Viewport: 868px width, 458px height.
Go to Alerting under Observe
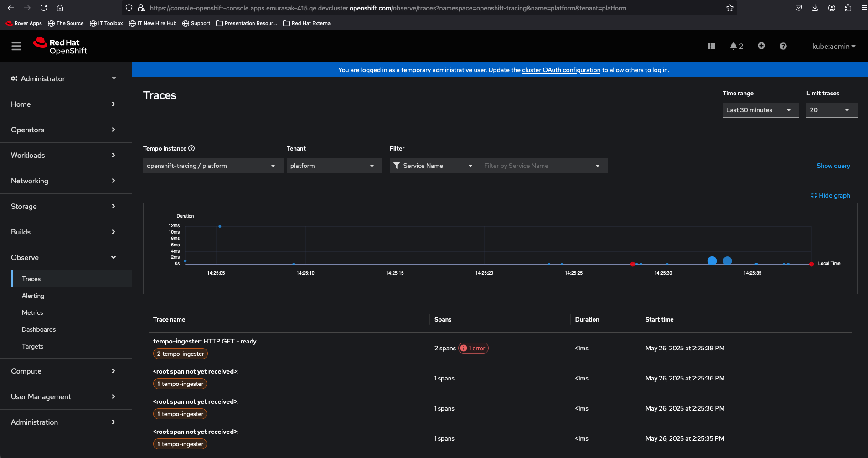point(33,296)
